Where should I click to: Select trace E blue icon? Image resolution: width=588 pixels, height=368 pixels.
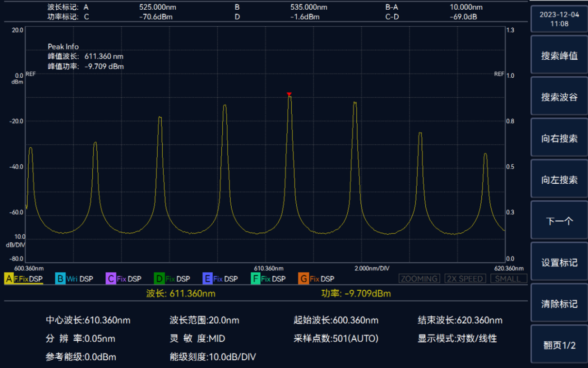(x=207, y=279)
